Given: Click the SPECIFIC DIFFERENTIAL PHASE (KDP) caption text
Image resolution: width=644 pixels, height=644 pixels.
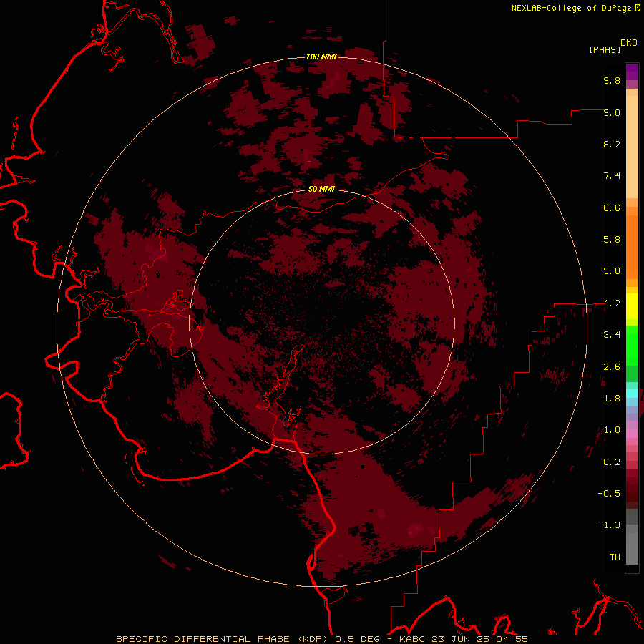Looking at the screenshot, I should (223, 639).
